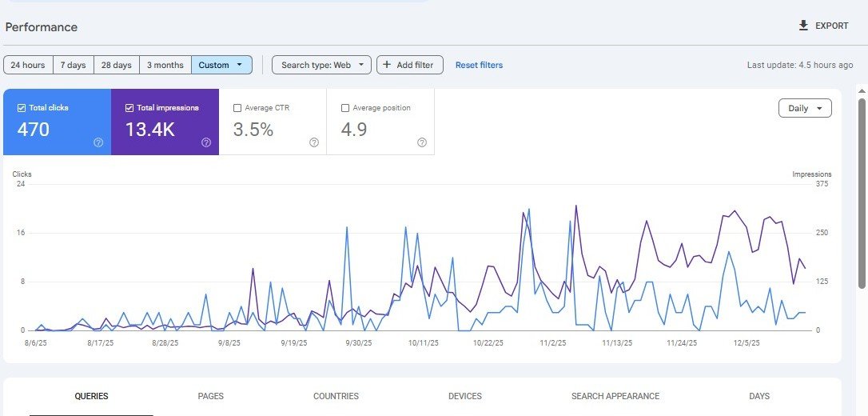
Task: Click help icon on Total impressions card
Action: [206, 142]
